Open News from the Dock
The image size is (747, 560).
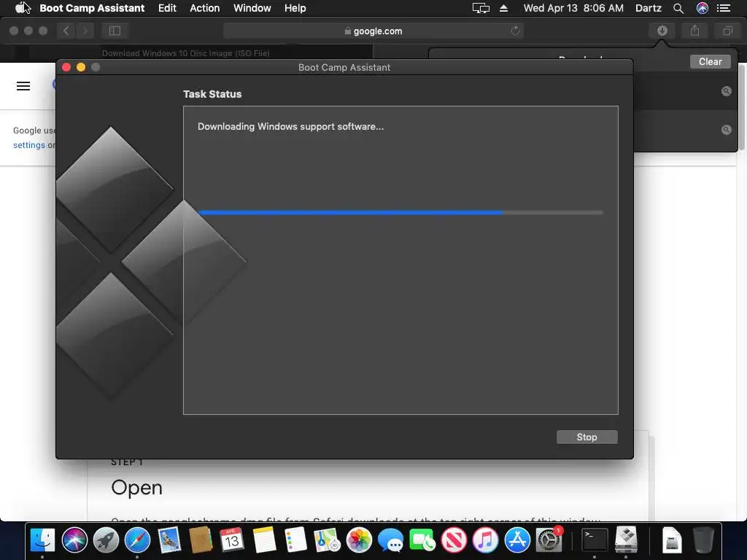(454, 540)
